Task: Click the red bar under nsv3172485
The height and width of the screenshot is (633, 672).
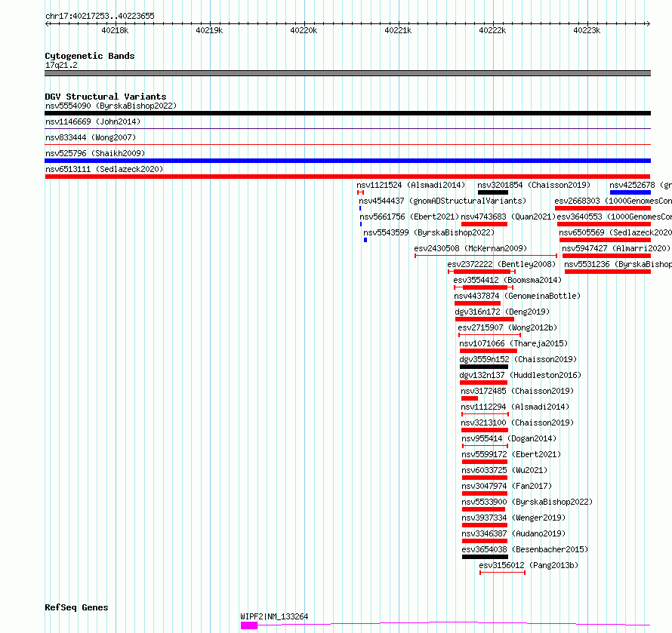Action: click(470, 398)
